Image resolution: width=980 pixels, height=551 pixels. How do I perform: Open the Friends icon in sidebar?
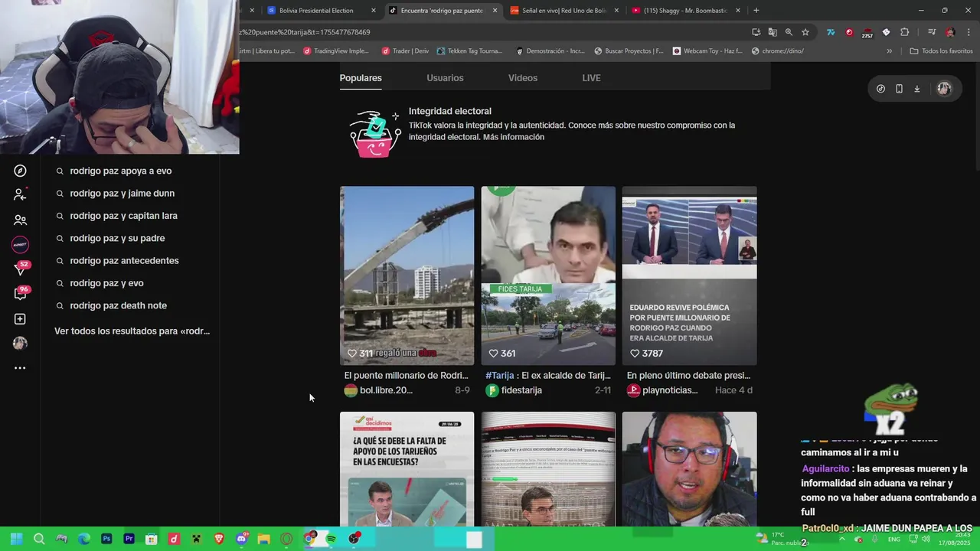[20, 220]
